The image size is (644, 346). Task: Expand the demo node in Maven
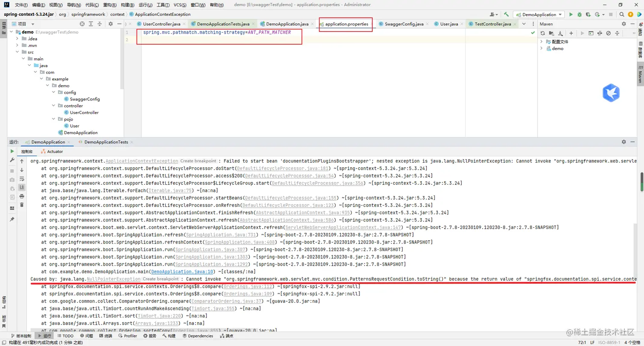coord(542,49)
